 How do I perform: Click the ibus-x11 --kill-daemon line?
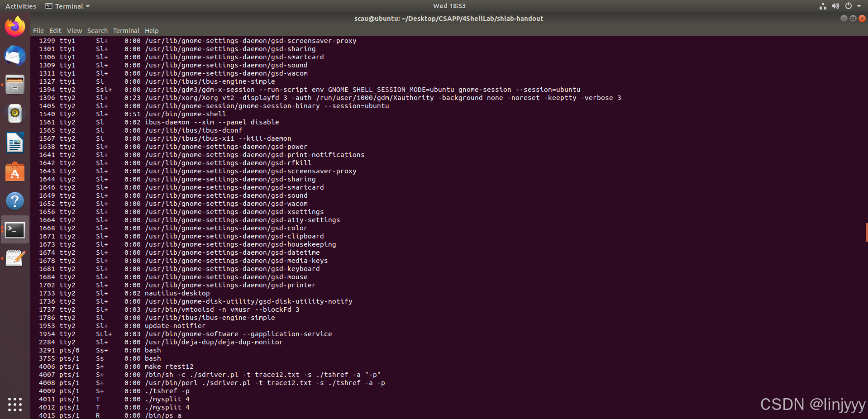click(165, 138)
